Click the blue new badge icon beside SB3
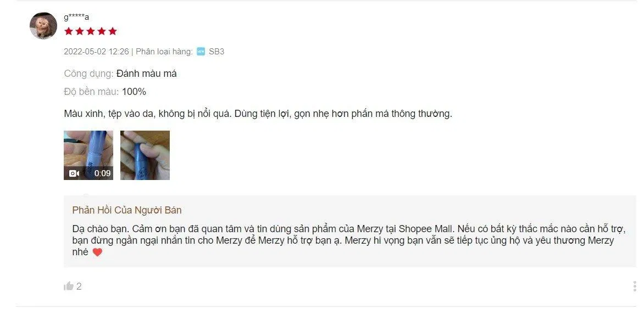This screenshot has height=309, width=644. click(x=201, y=51)
